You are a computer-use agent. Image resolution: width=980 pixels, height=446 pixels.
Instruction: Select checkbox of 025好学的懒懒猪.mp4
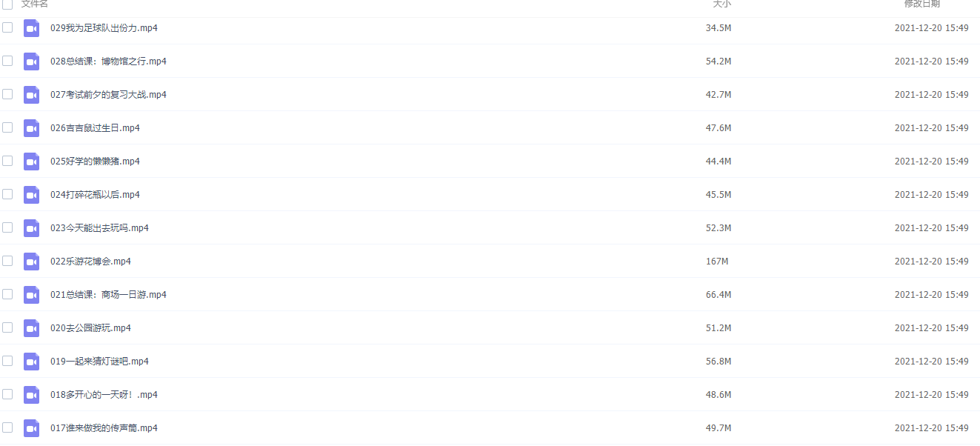7,161
